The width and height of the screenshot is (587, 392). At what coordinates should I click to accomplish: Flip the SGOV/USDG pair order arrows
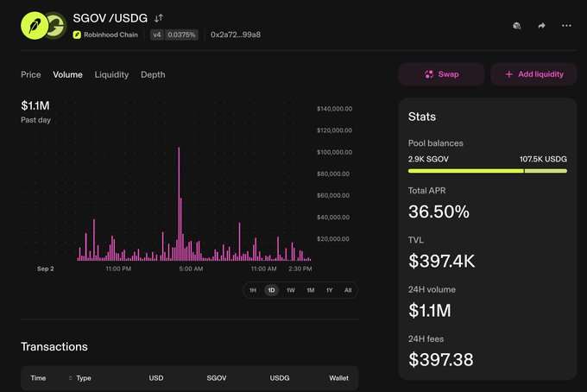click(159, 18)
